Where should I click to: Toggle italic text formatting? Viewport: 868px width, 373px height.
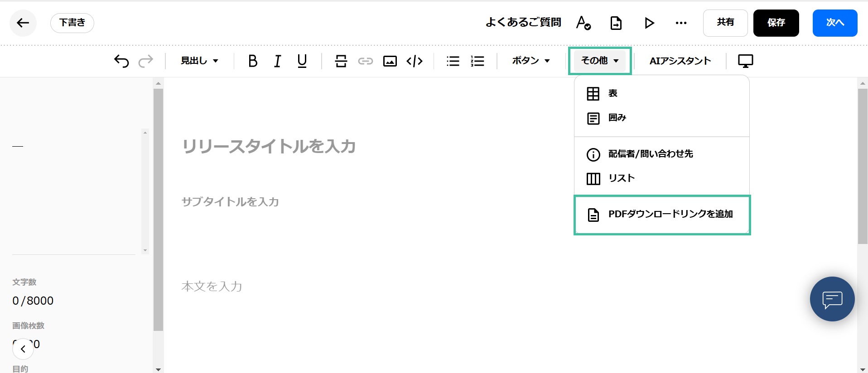point(277,61)
